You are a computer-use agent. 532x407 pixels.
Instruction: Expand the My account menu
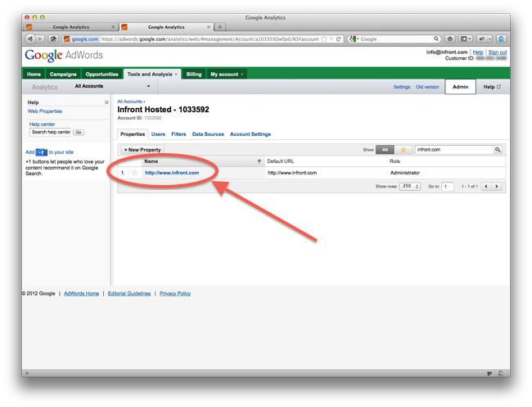[x=227, y=74]
